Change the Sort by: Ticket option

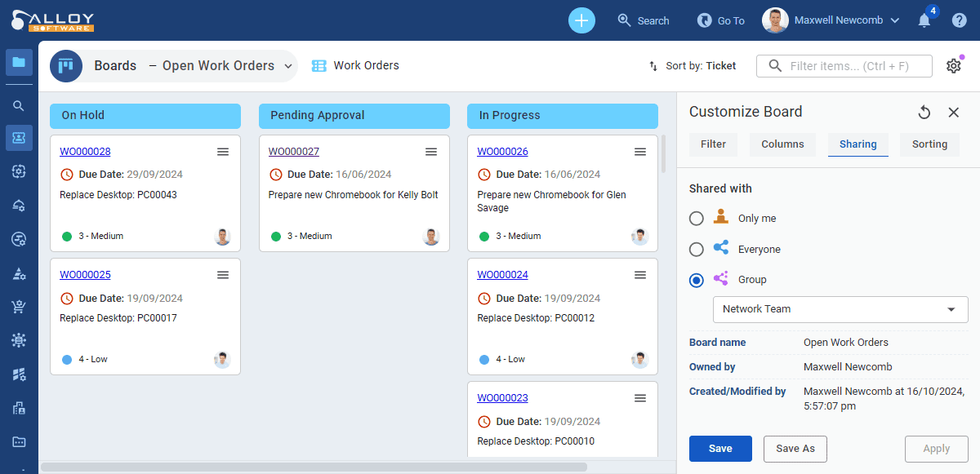pyautogui.click(x=693, y=66)
